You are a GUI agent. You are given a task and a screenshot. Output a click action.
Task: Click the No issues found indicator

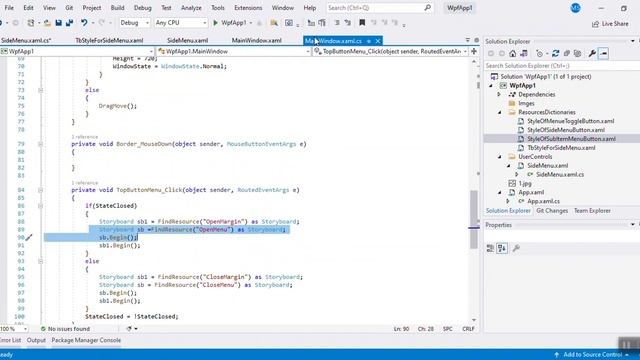pyautogui.click(x=65, y=329)
